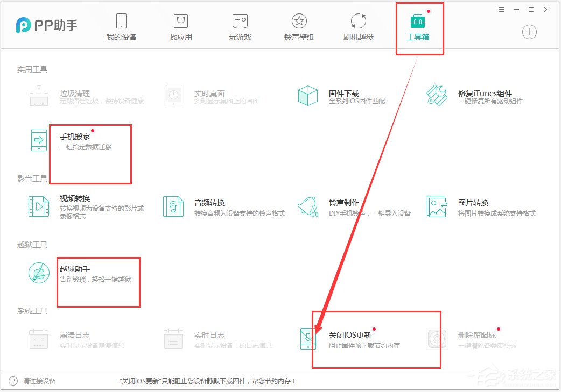
Task: Click the 越狱助手 apple icon
Action: click(x=39, y=273)
